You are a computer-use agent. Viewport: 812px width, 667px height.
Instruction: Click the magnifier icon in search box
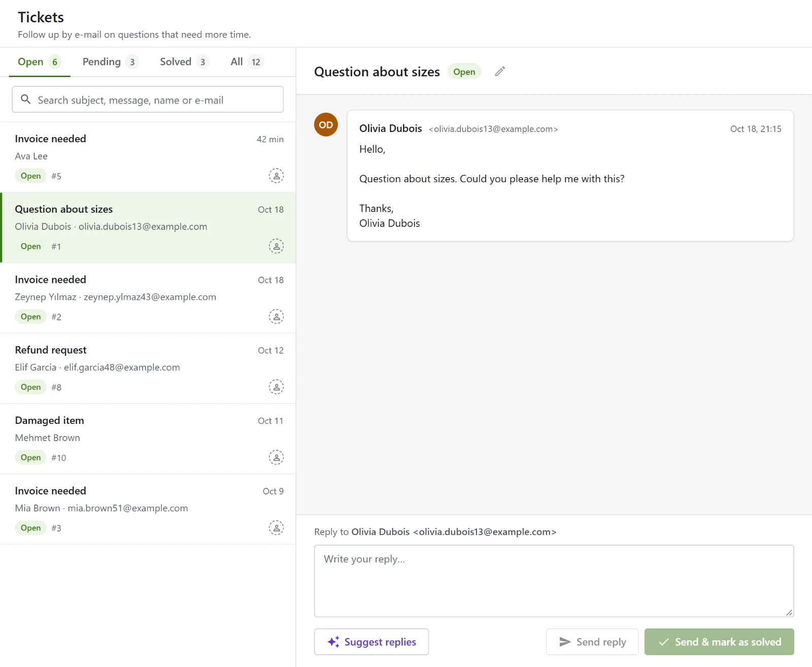[25, 99]
